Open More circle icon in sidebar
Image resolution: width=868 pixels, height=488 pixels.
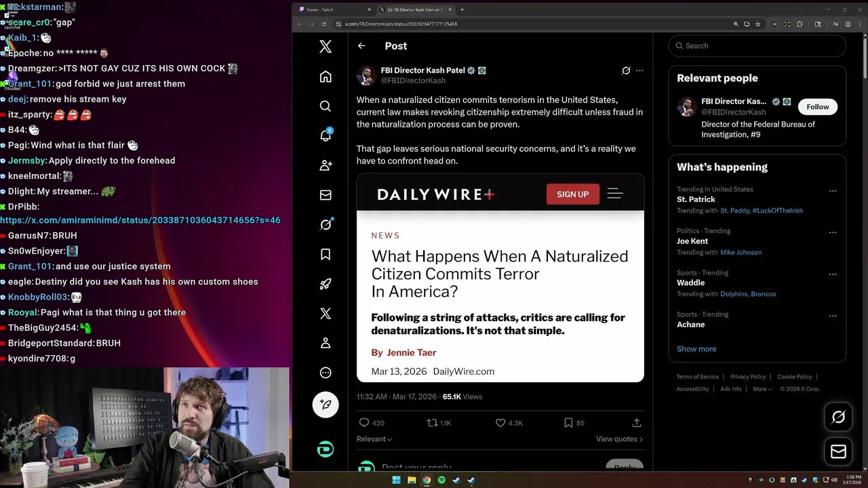pyautogui.click(x=325, y=373)
